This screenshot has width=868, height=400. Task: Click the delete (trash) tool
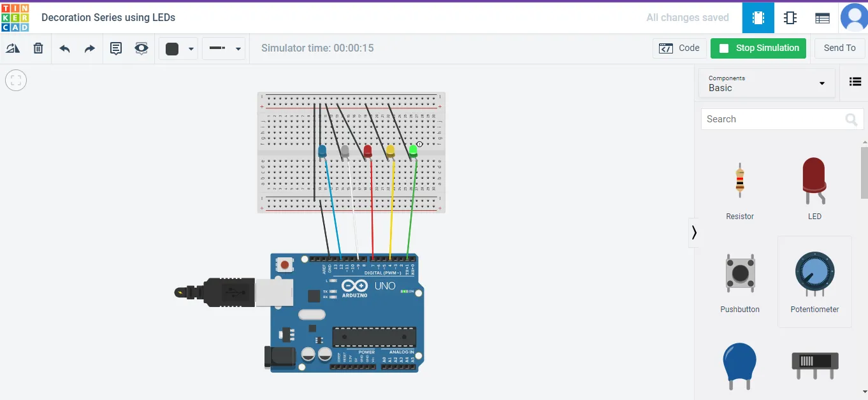(x=38, y=48)
